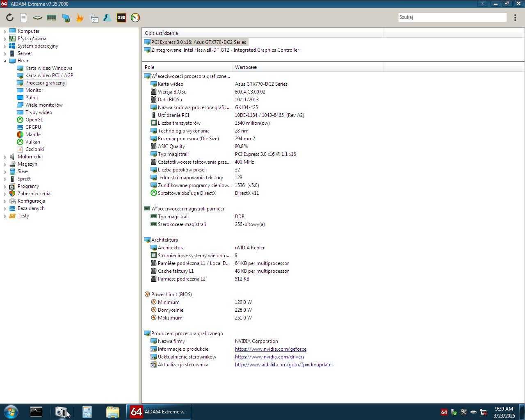Image resolution: width=525 pixels, height=420 pixels.
Task: Click the Refresh toolbar icon
Action: click(x=10, y=18)
